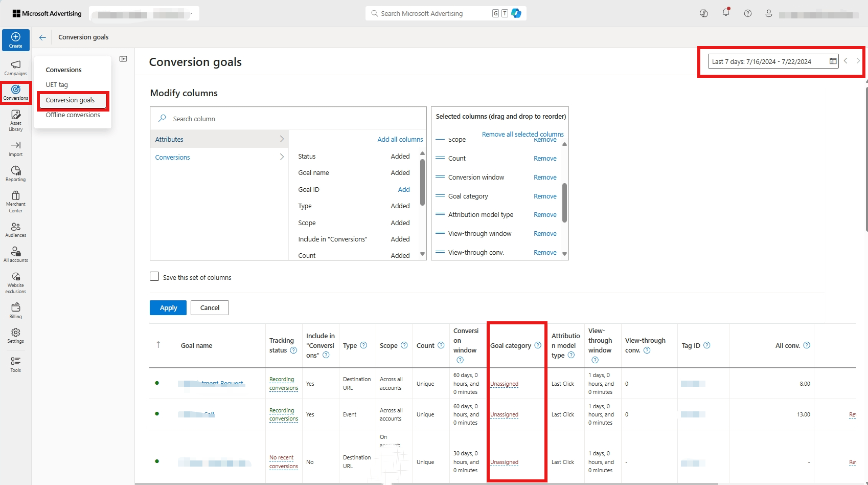Image resolution: width=868 pixels, height=485 pixels.
Task: Open the Asset Library
Action: point(15,121)
